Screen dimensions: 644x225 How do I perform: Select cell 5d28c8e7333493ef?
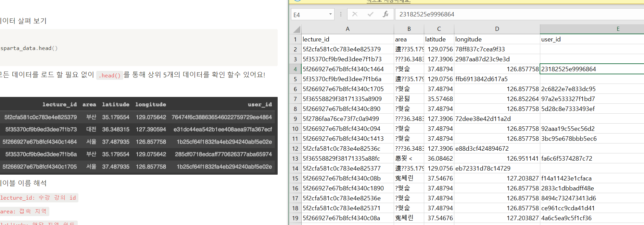coord(592,109)
